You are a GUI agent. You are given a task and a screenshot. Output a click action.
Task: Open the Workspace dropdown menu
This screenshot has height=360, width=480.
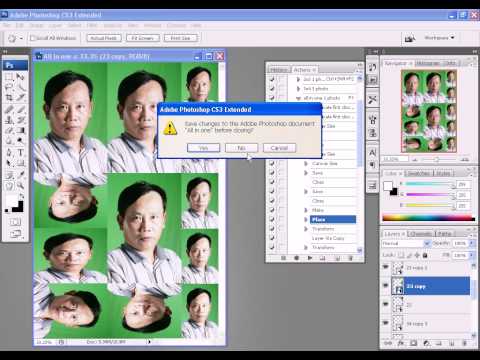pos(439,38)
